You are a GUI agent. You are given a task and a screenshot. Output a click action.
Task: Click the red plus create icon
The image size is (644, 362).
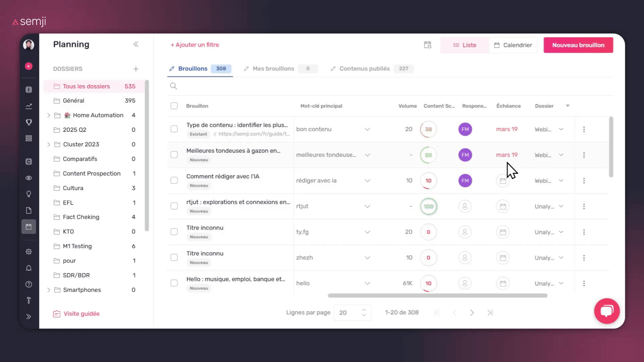pos(29,66)
